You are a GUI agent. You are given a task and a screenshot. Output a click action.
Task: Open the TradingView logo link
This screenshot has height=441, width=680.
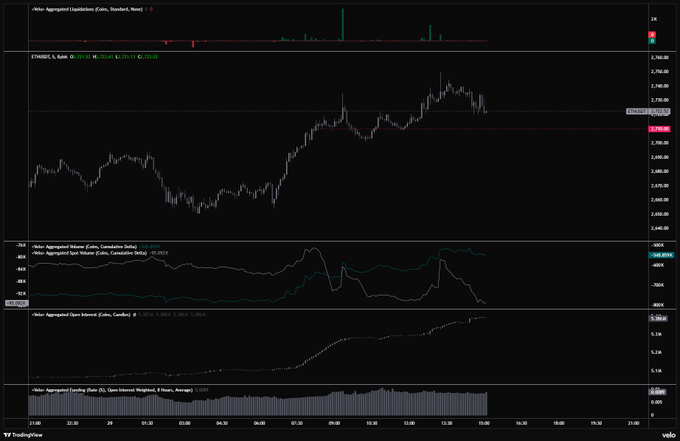click(23, 435)
